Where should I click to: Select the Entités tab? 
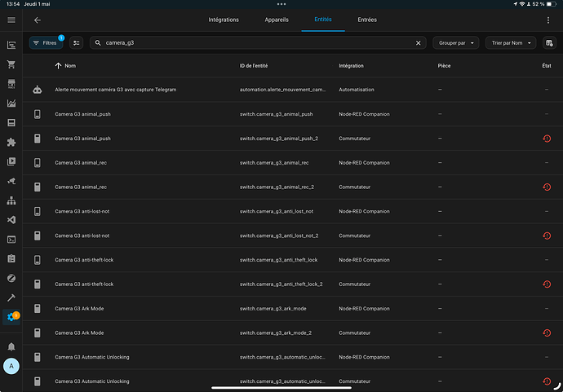coord(323,20)
